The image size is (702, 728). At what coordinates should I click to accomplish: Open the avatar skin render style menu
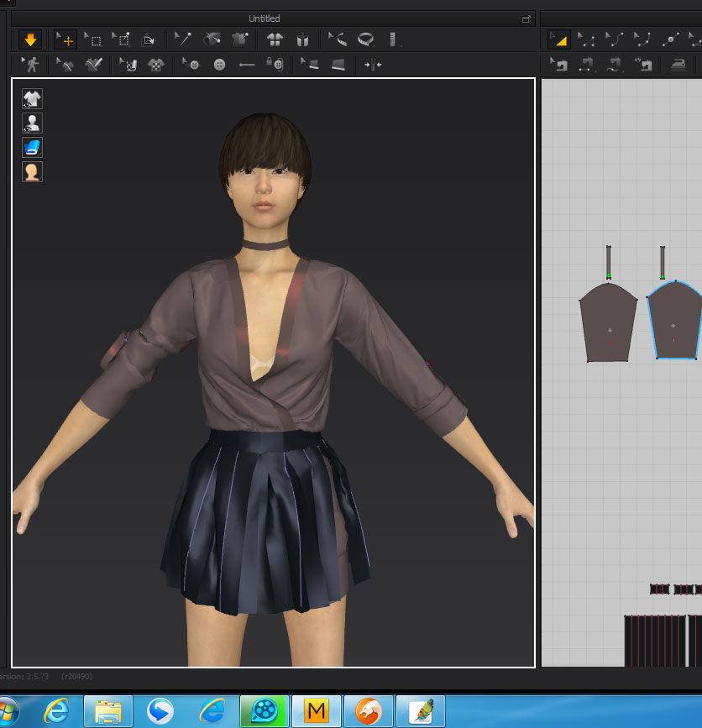click(x=32, y=172)
